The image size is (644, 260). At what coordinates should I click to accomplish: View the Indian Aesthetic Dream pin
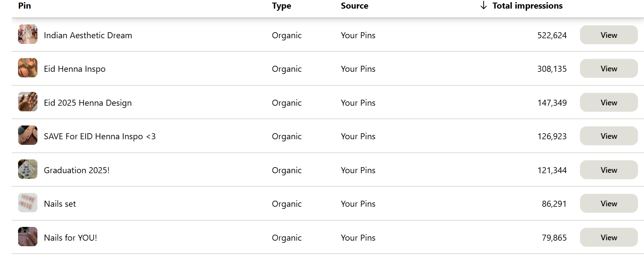(609, 35)
